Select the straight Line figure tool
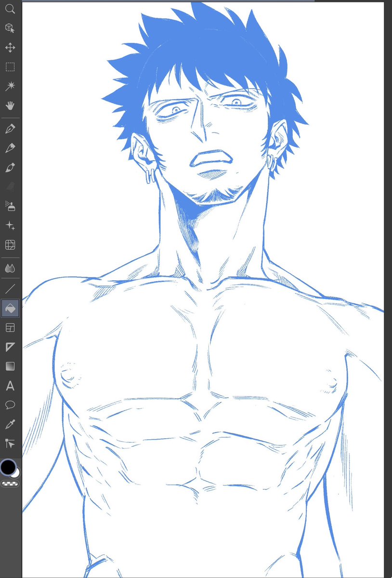Viewport: 392px width, 578px height. pyautogui.click(x=10, y=289)
